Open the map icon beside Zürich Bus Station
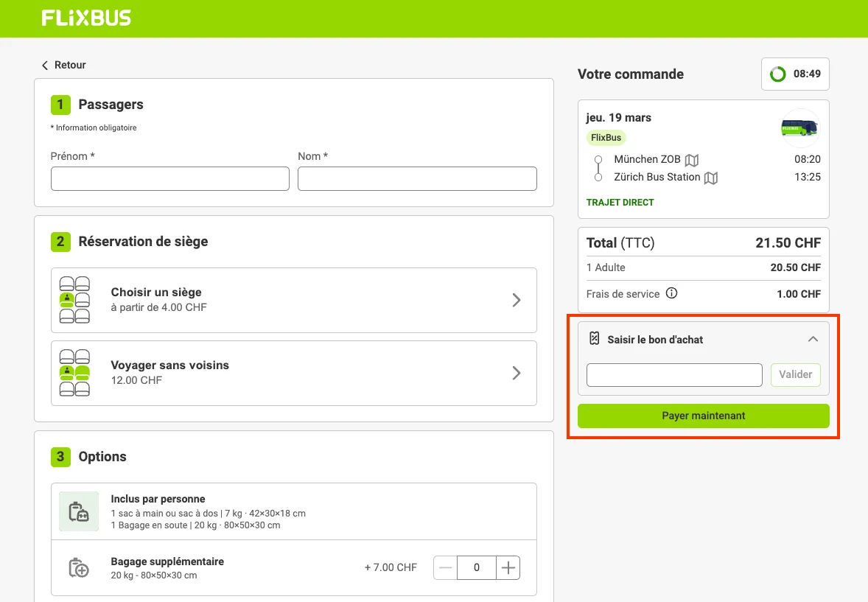Viewport: 868px width, 602px height. point(710,178)
